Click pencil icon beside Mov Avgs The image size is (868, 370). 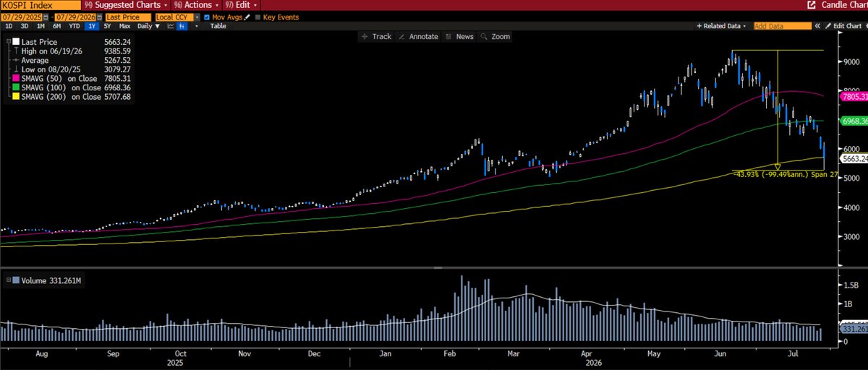coord(247,17)
